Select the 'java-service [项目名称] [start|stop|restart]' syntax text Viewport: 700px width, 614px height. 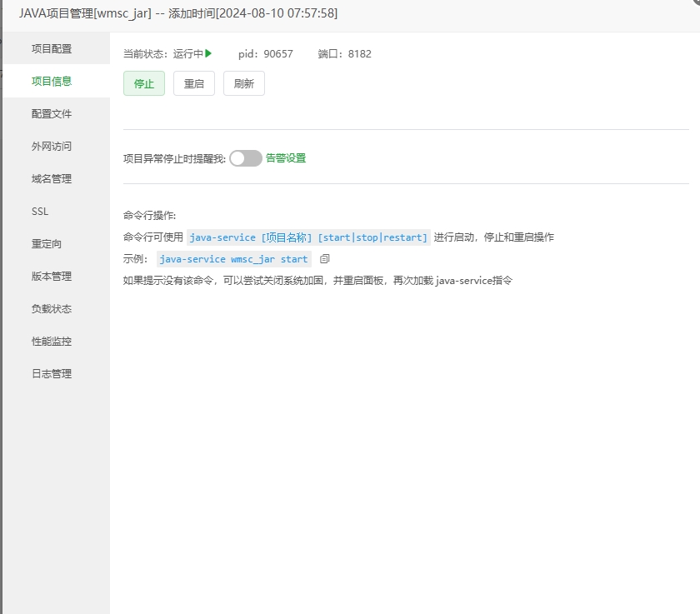click(x=308, y=237)
